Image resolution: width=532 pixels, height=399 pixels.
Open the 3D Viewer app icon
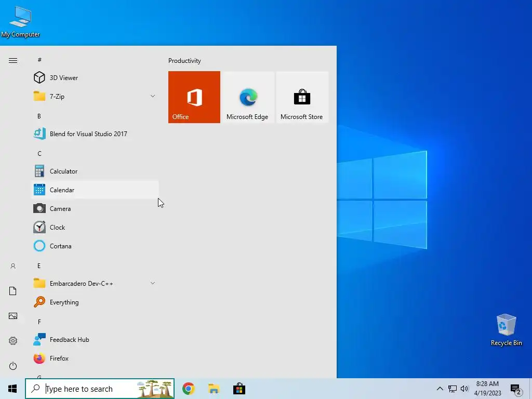coord(39,78)
